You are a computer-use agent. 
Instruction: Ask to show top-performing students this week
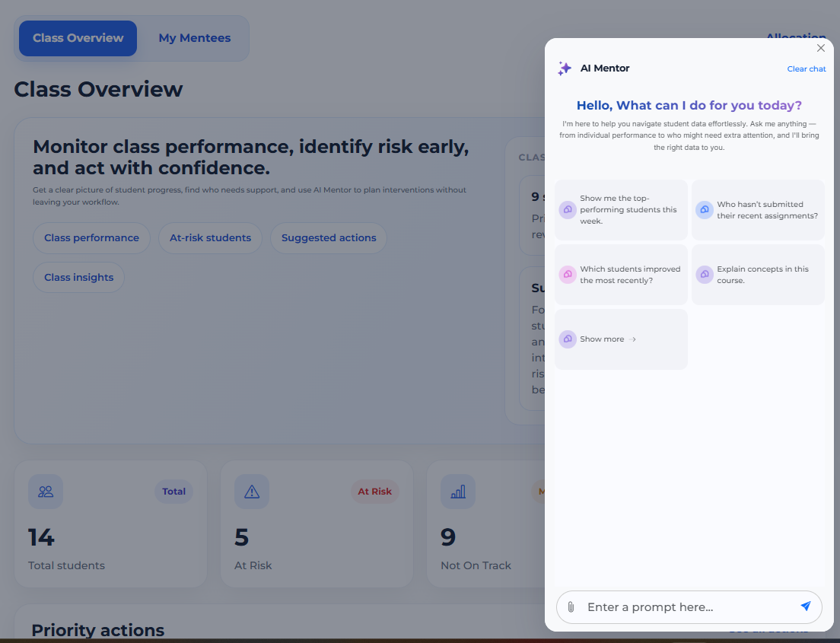(621, 209)
